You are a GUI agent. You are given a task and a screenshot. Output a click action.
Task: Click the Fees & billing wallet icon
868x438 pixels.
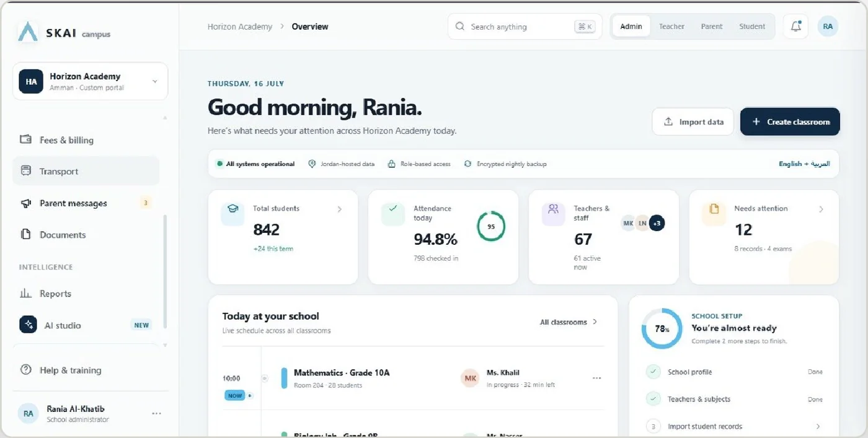coord(26,140)
